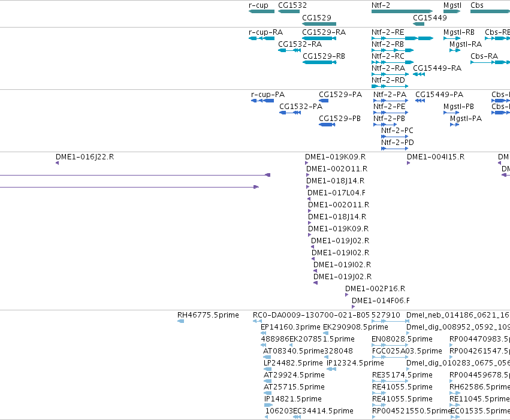This screenshot has width=510, height=420.
Task: Select EST EN08028.5prime
Action: pos(402,339)
